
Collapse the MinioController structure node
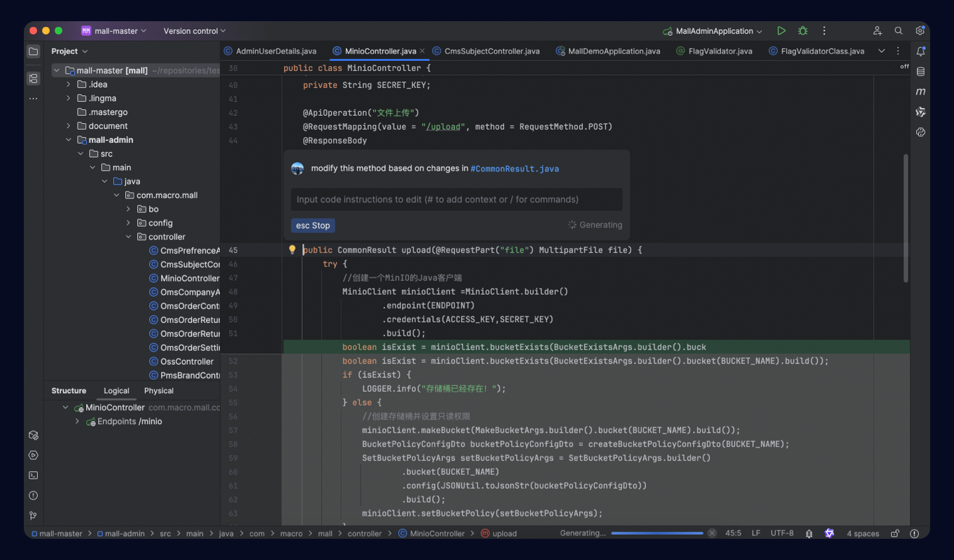pos(66,407)
